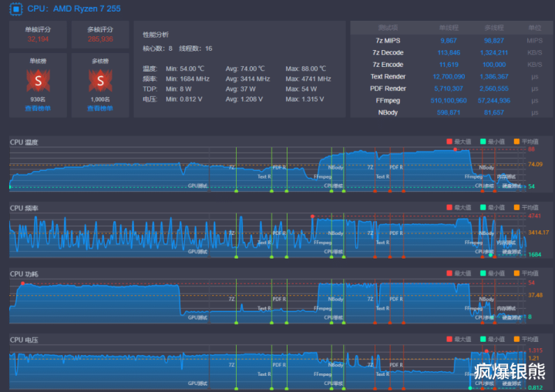The height and width of the screenshot is (392, 555).
Task: Click the red peak dot on CPU 功耗 curve
Action: [22, 283]
